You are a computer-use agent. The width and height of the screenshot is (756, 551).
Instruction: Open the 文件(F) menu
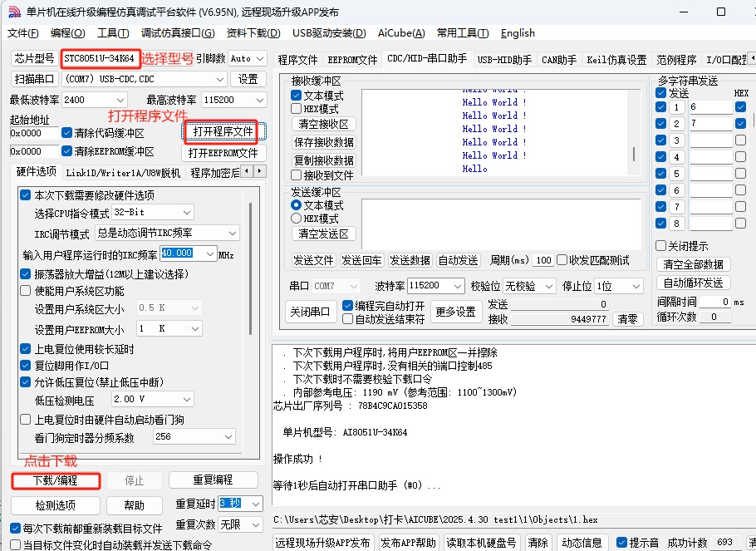[23, 32]
